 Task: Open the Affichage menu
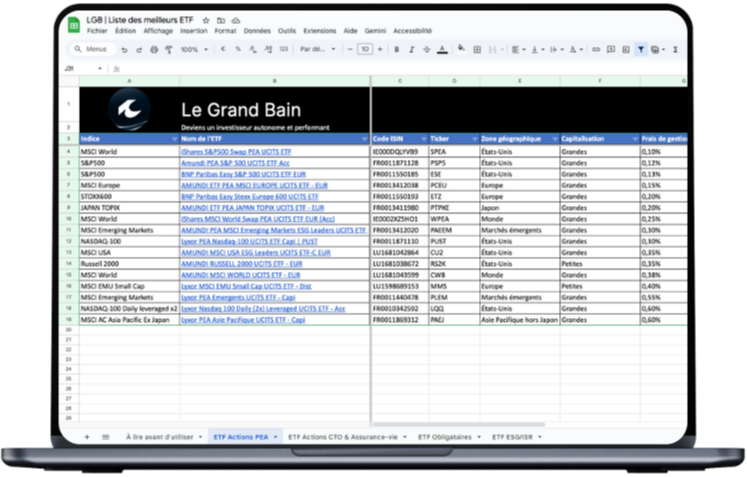point(158,30)
